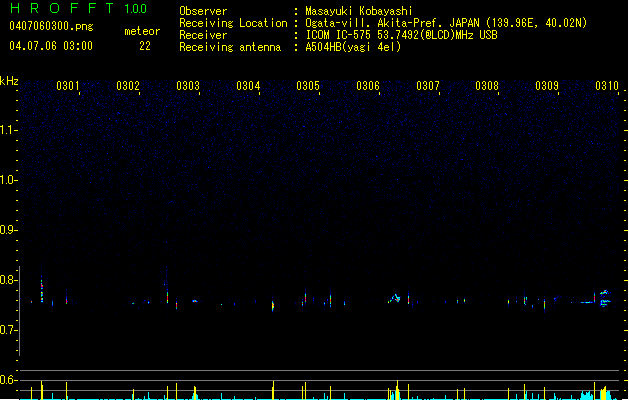
Task: Select the filename 0407060300.png
Action: (51, 26)
